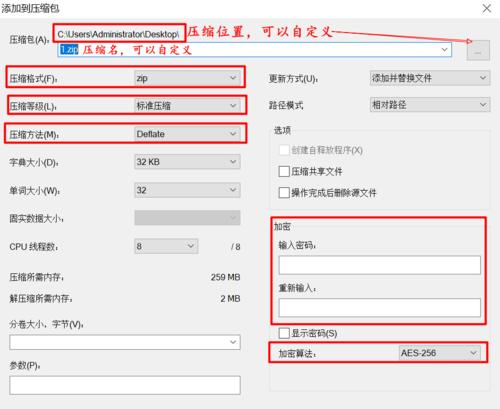
Task: Click the CPU 线程数 label
Action: coord(34,247)
